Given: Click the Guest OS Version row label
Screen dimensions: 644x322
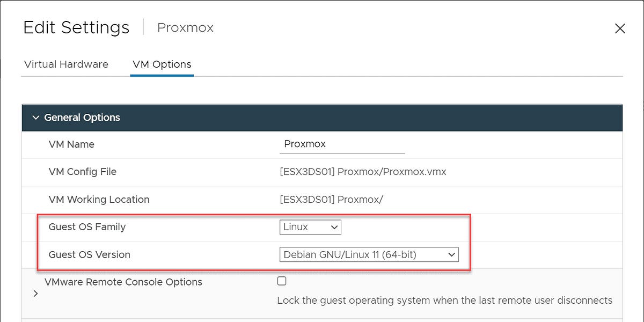Looking at the screenshot, I should [x=90, y=254].
